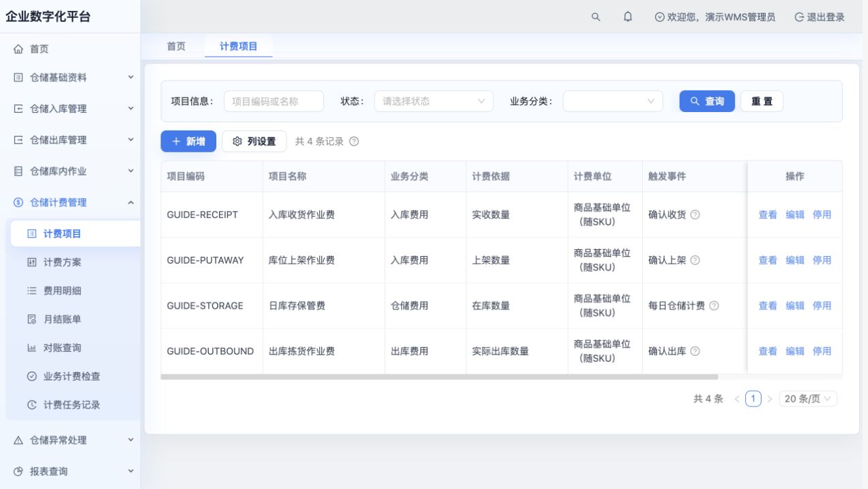The height and width of the screenshot is (489, 868).
Task: Expand the 仓储库内作业 menu chevron
Action: (131, 171)
